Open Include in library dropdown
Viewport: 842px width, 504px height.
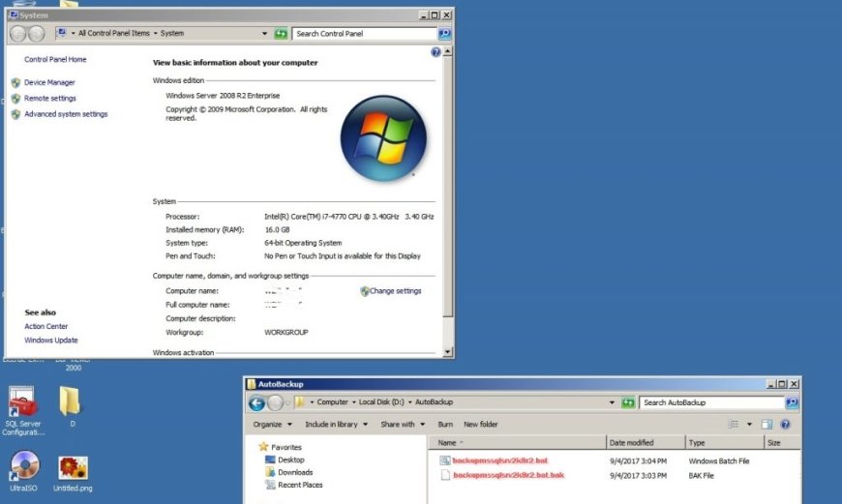[336, 424]
